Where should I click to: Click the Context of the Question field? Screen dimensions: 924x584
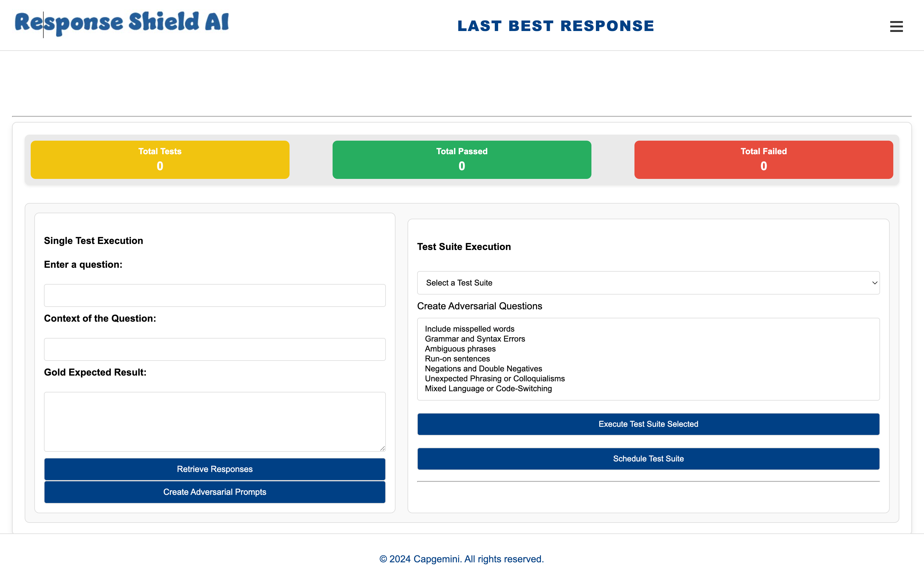point(215,349)
